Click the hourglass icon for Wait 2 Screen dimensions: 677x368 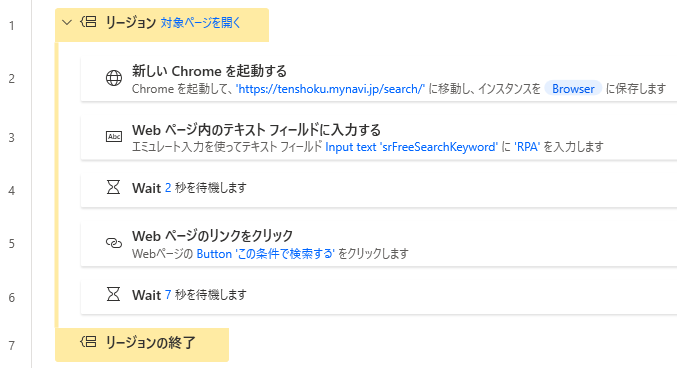click(x=114, y=187)
